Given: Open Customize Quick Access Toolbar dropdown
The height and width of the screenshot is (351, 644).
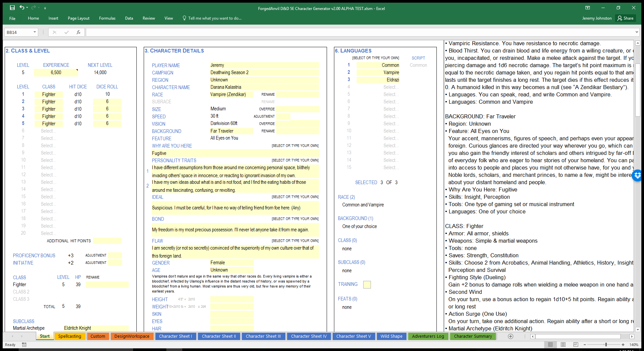Looking at the screenshot, I should coord(45,8).
